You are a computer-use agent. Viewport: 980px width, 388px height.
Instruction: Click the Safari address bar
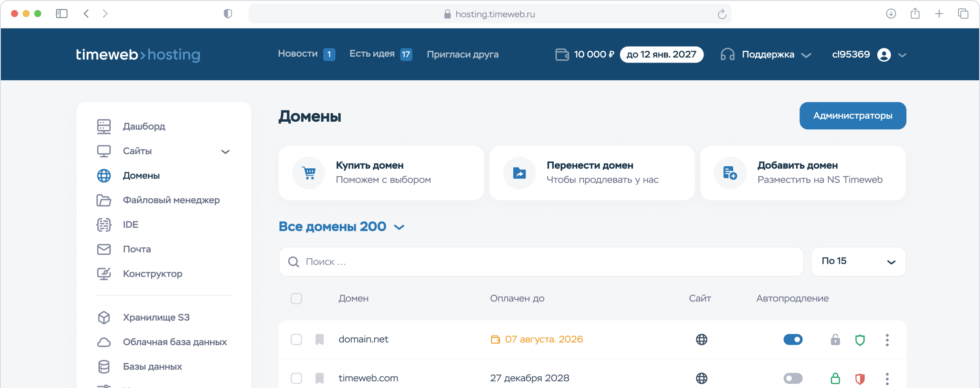coord(490,14)
